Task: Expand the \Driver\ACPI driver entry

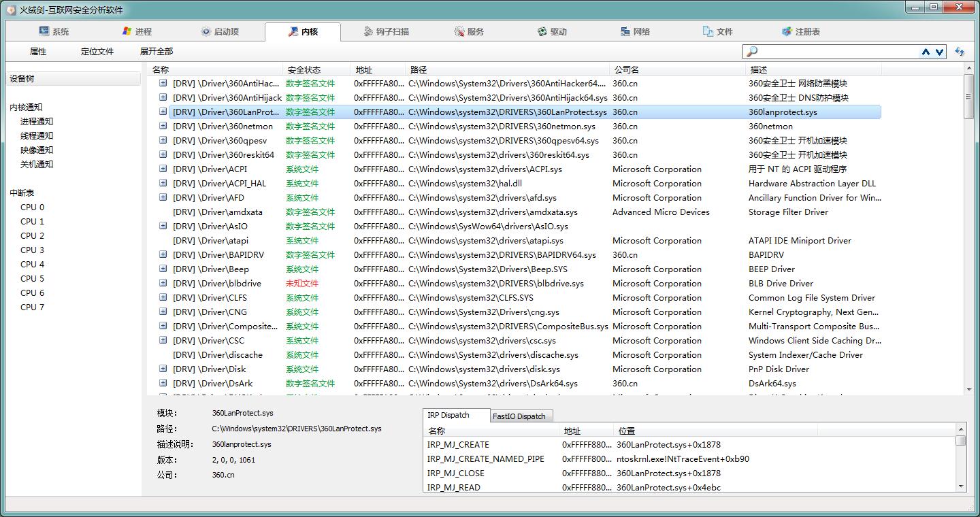Action: [163, 169]
